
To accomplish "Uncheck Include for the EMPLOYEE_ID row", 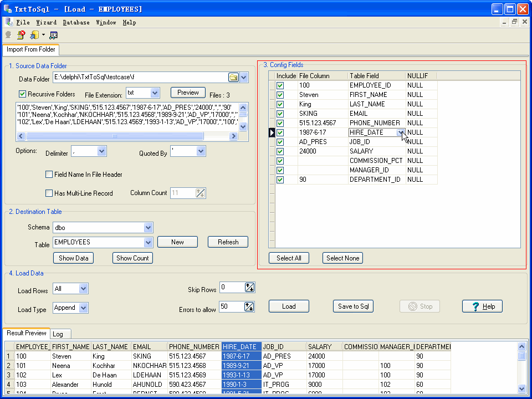I will coord(280,85).
